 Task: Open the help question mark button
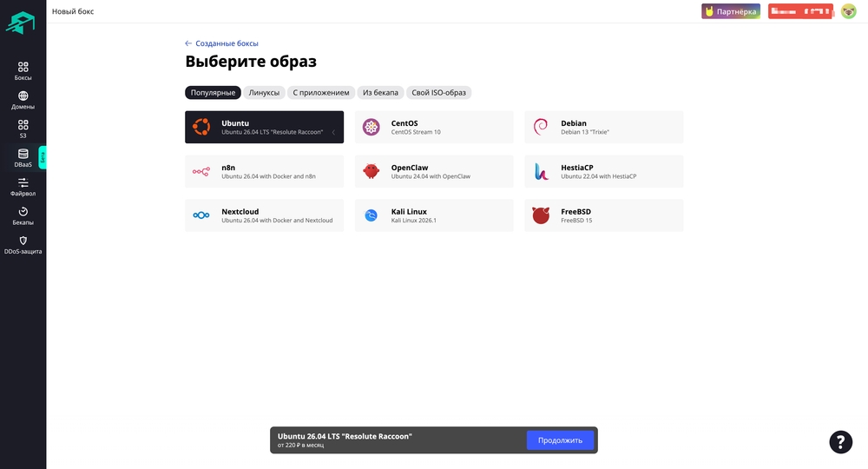pyautogui.click(x=840, y=442)
